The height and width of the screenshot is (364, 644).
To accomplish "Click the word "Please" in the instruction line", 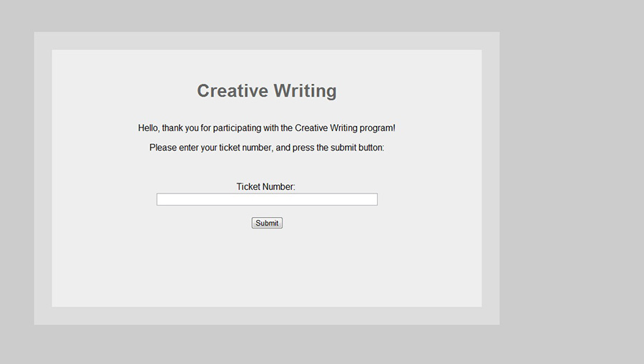I will coord(163,148).
